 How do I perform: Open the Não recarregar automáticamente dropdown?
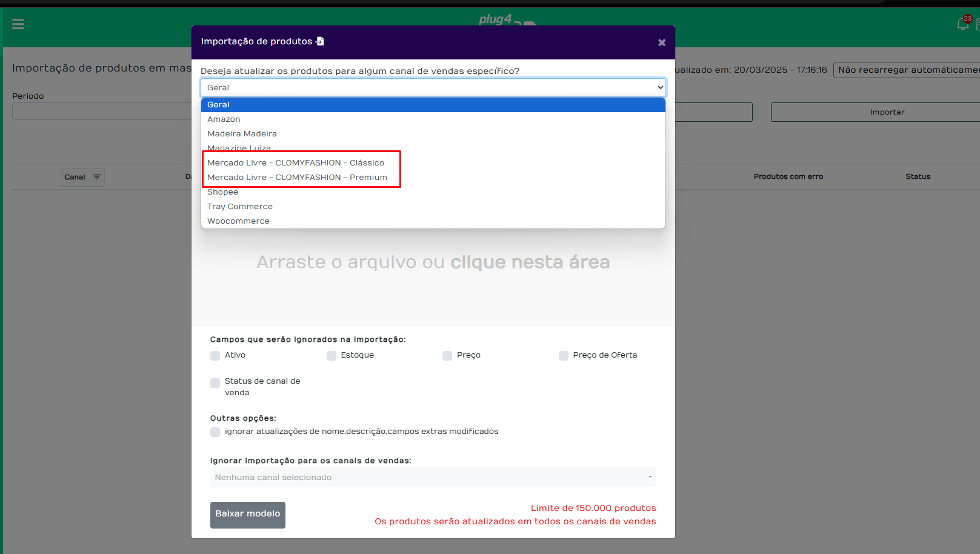pyautogui.click(x=907, y=70)
